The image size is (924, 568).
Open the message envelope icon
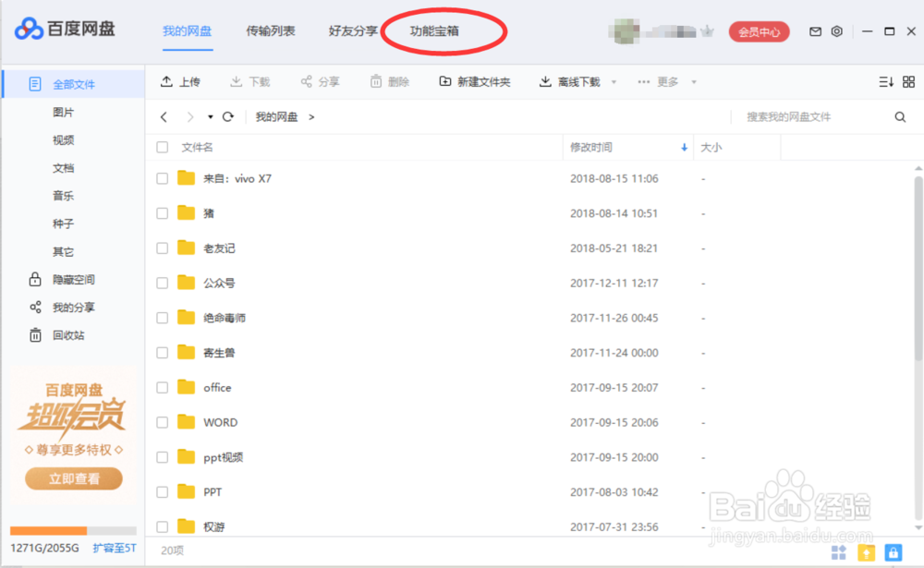click(815, 30)
